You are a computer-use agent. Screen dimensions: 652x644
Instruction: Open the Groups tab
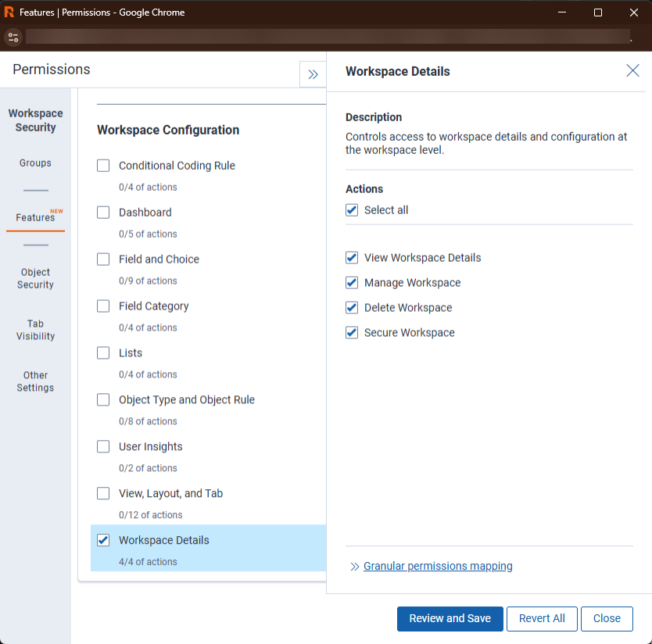click(x=35, y=163)
